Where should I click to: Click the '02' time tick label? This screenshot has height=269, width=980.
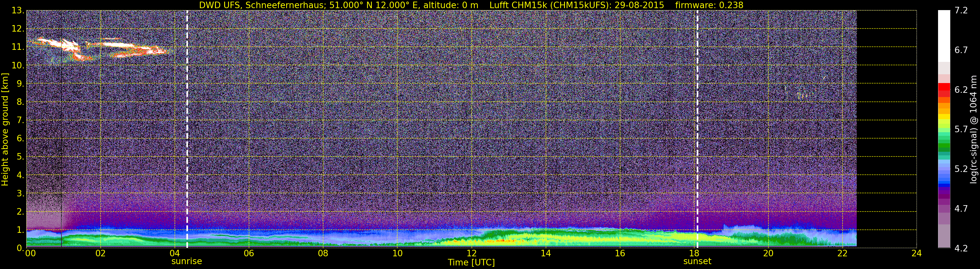click(x=100, y=253)
